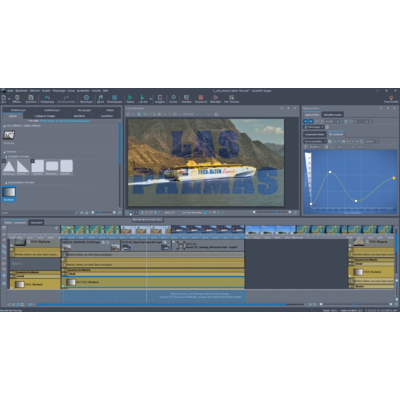Switch to the Texteffekte toolbox tab

pyautogui.click(x=107, y=116)
